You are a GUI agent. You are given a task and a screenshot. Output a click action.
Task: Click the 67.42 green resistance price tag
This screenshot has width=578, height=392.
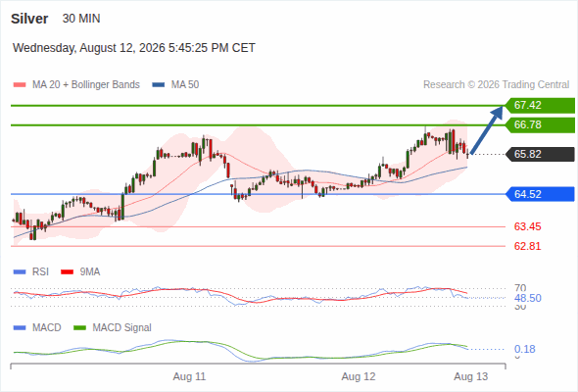click(540, 106)
